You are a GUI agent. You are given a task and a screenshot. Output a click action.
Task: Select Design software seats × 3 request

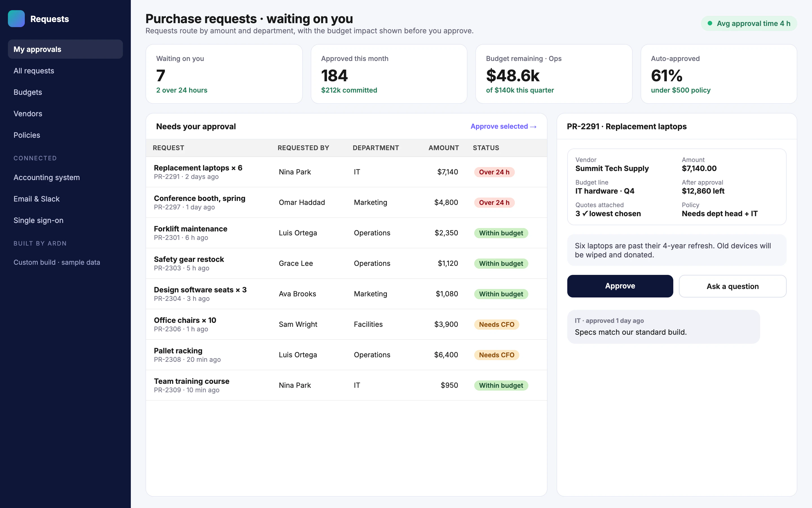click(346, 294)
